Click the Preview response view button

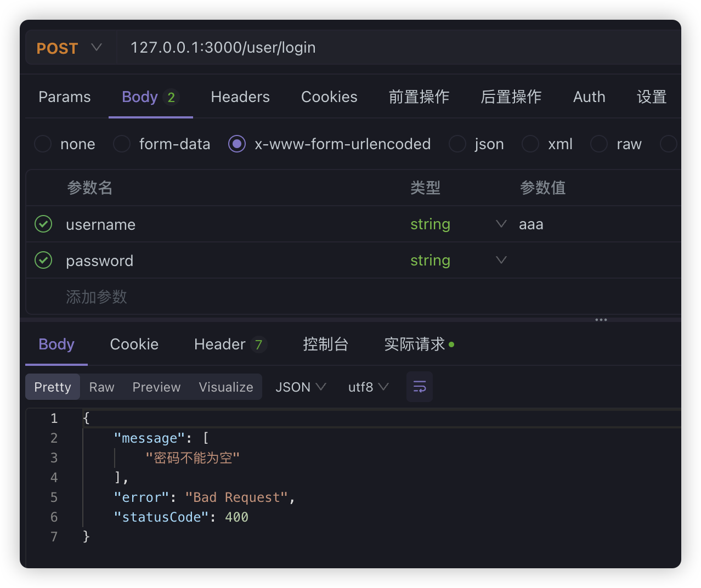[x=156, y=387]
